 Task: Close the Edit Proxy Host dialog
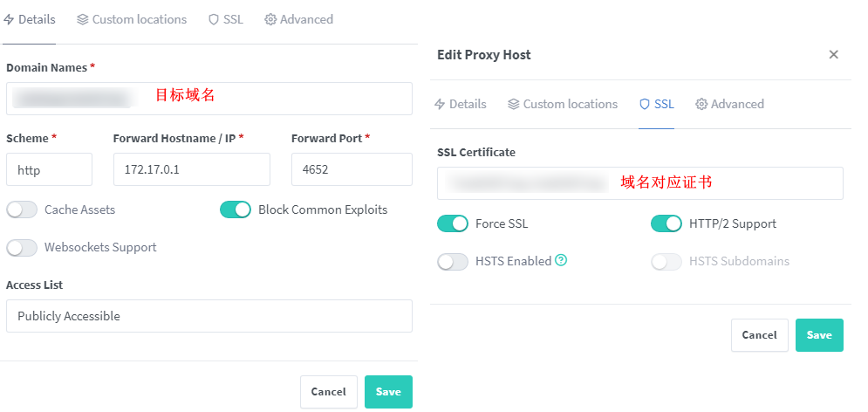pos(833,55)
